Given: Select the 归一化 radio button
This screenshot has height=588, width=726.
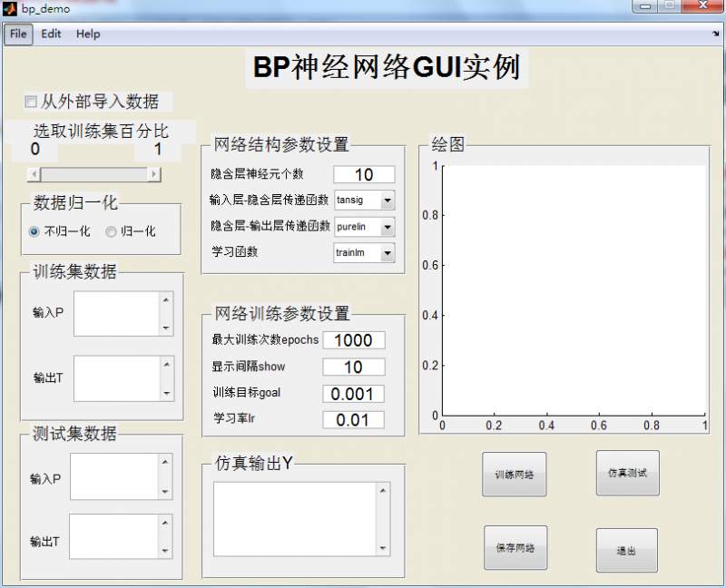Looking at the screenshot, I should pos(111,231).
